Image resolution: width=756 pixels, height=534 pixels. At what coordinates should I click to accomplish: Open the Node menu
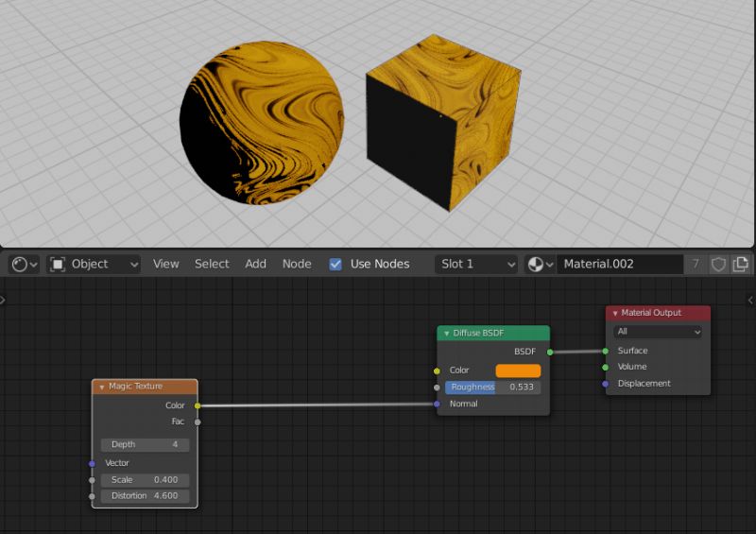297,264
